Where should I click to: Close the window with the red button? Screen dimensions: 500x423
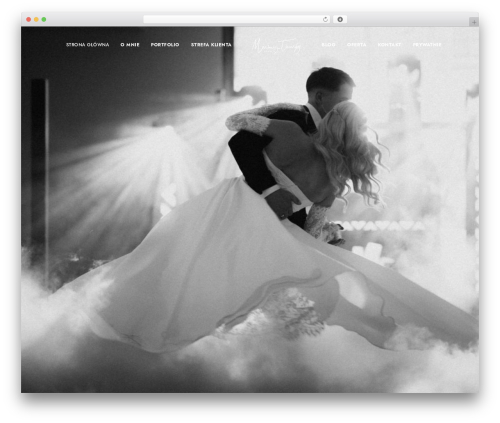29,20
